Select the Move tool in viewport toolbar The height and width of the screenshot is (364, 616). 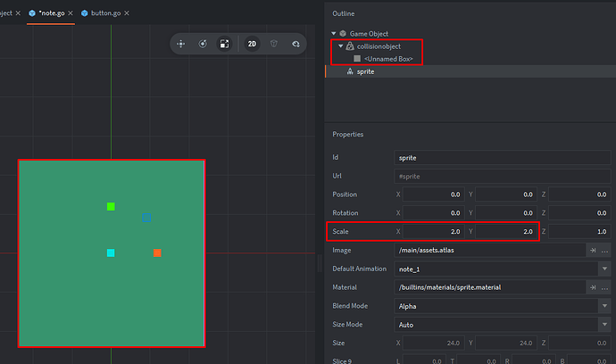pyautogui.click(x=181, y=43)
